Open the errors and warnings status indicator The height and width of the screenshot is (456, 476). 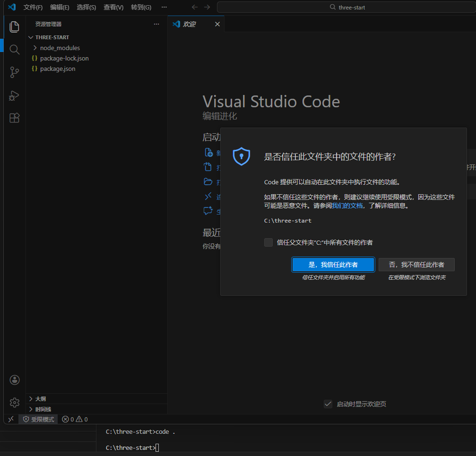click(x=75, y=419)
